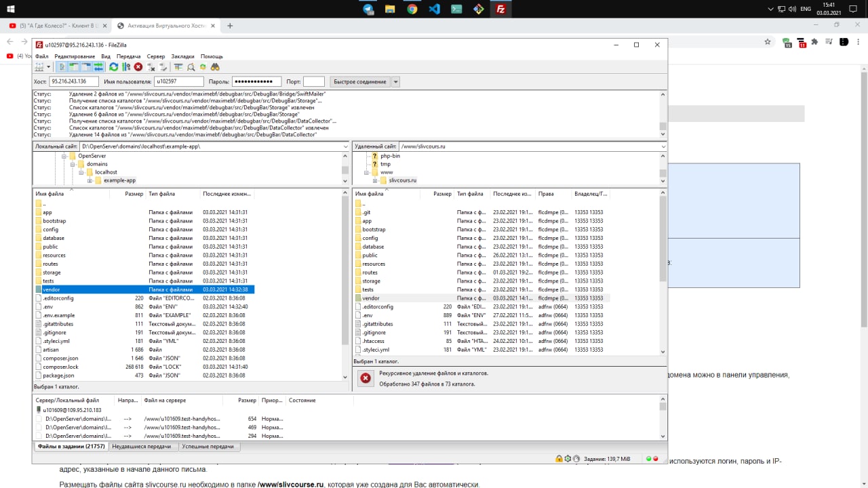The width and height of the screenshot is (868, 488).
Task: Click Chrome bookmark star icon
Action: pyautogui.click(x=768, y=41)
